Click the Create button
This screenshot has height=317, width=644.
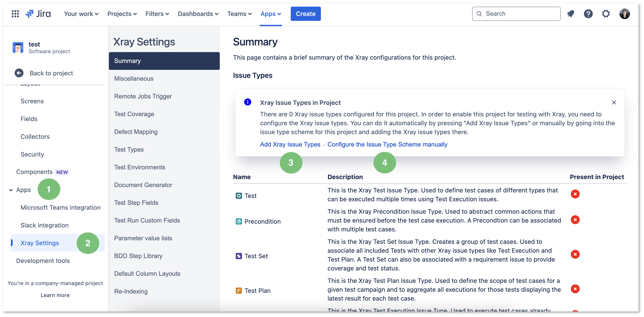pyautogui.click(x=306, y=14)
